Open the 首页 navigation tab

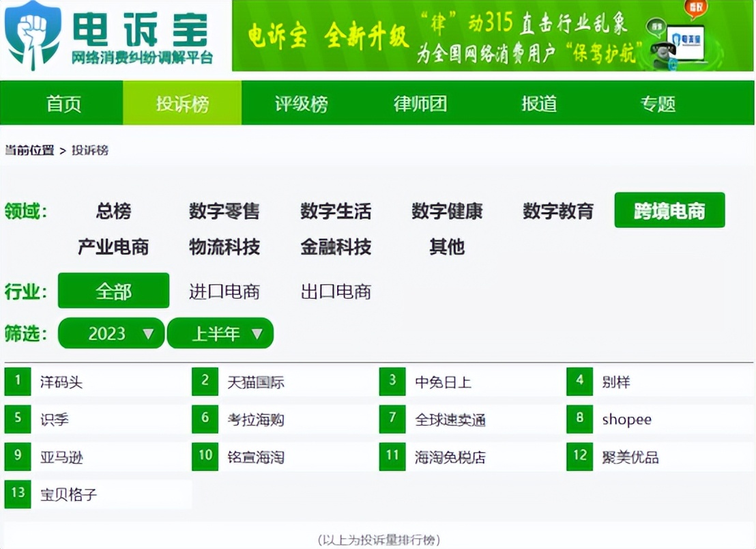[x=63, y=103]
